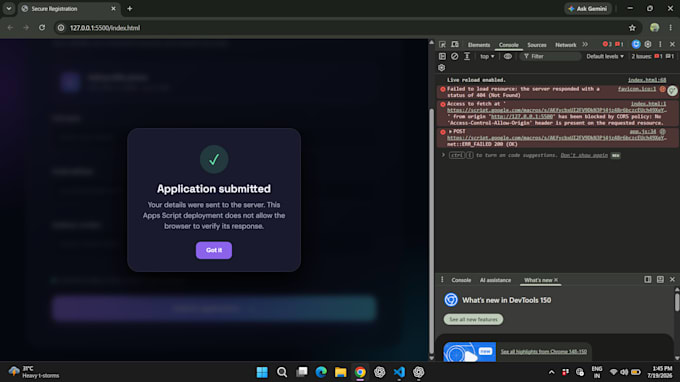680x382 pixels.
Task: Reload the page
Action: (x=42, y=28)
